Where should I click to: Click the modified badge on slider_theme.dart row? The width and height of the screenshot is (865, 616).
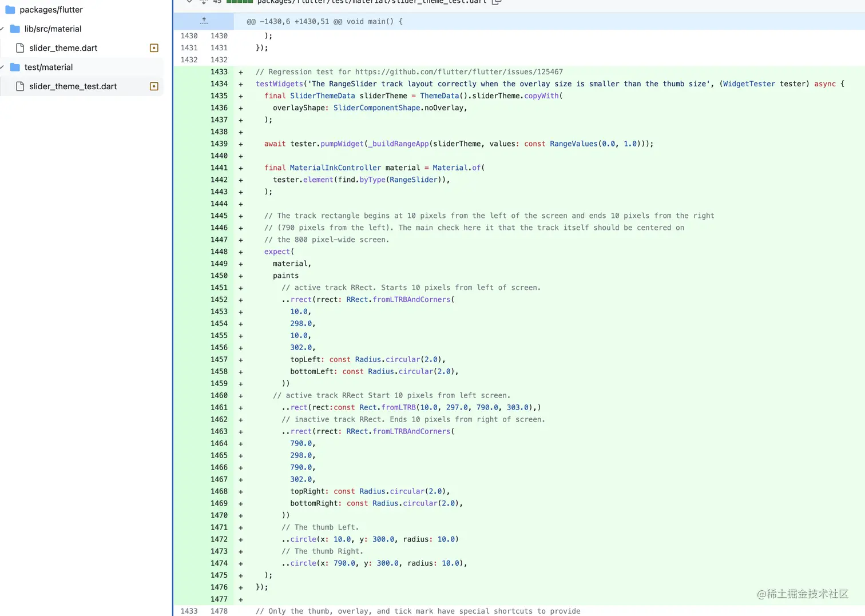154,48
